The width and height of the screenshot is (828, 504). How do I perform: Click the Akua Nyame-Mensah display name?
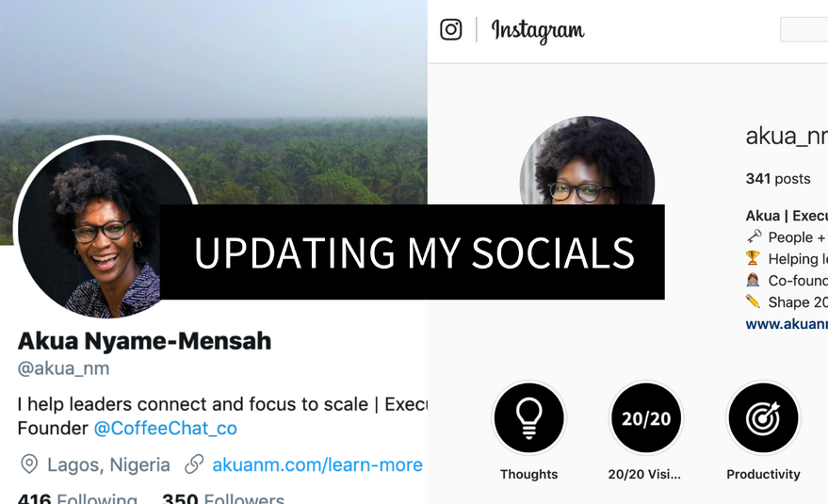click(144, 341)
